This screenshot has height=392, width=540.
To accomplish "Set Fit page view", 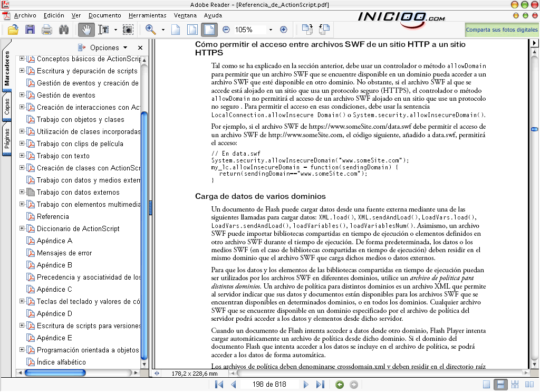I will coord(192,30).
